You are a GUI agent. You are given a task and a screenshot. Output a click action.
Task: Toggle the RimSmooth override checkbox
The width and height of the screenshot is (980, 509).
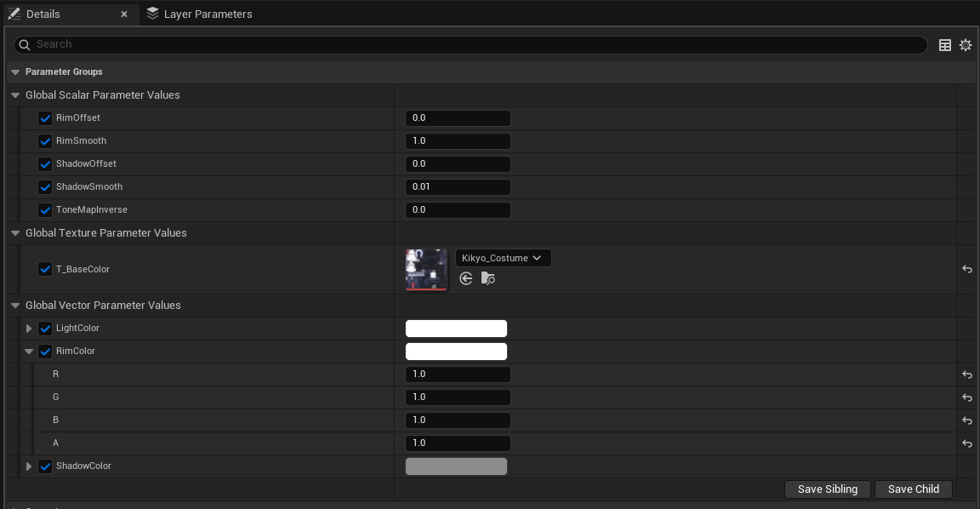(x=45, y=141)
